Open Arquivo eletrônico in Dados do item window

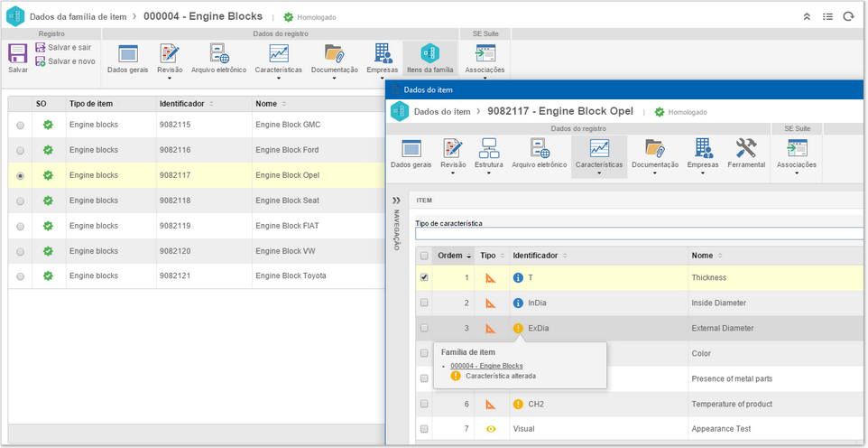[x=540, y=154]
